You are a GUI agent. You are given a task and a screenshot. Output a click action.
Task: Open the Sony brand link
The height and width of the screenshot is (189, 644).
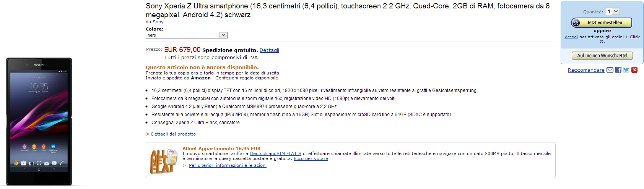click(x=158, y=22)
